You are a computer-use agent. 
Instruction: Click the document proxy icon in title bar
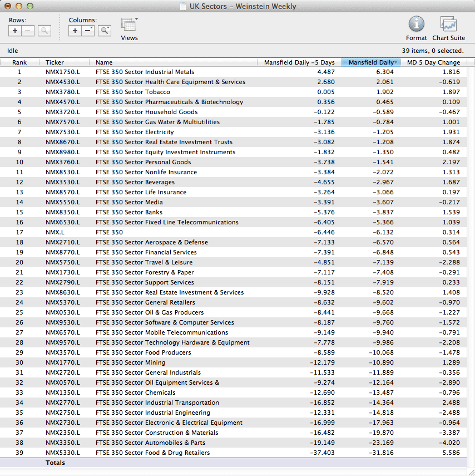click(x=184, y=7)
